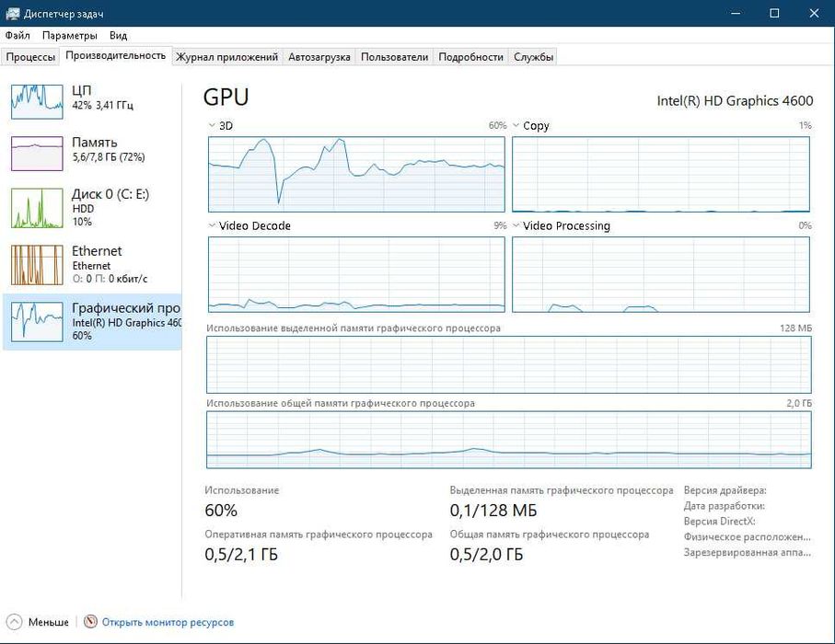Image resolution: width=835 pixels, height=644 pixels.
Task: Open the Параметры menu
Action: pyautogui.click(x=70, y=36)
